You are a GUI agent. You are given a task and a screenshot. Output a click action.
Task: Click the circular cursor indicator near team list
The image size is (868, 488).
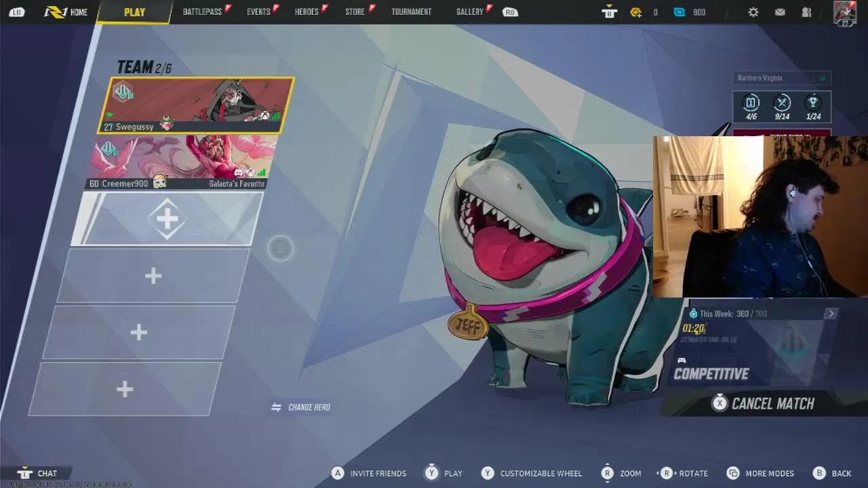point(280,249)
